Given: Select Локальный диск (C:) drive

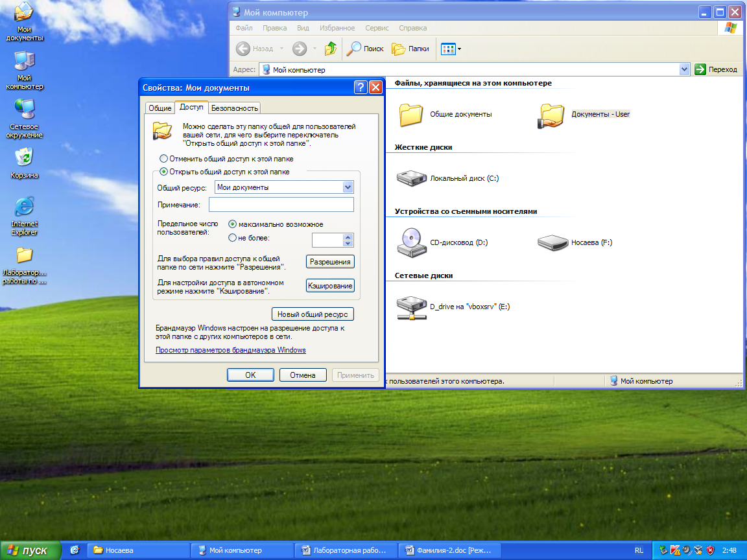Looking at the screenshot, I should click(x=448, y=178).
